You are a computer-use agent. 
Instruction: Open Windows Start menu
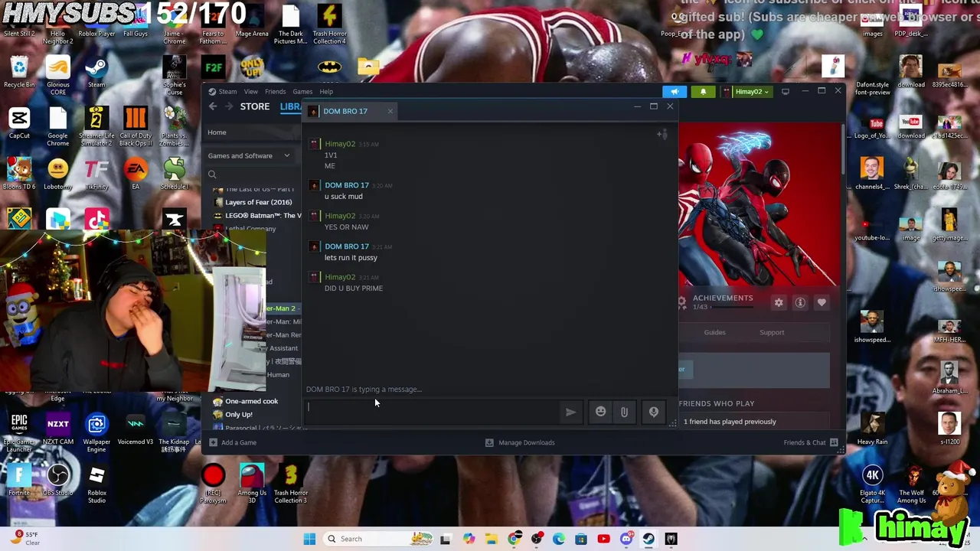(x=309, y=539)
